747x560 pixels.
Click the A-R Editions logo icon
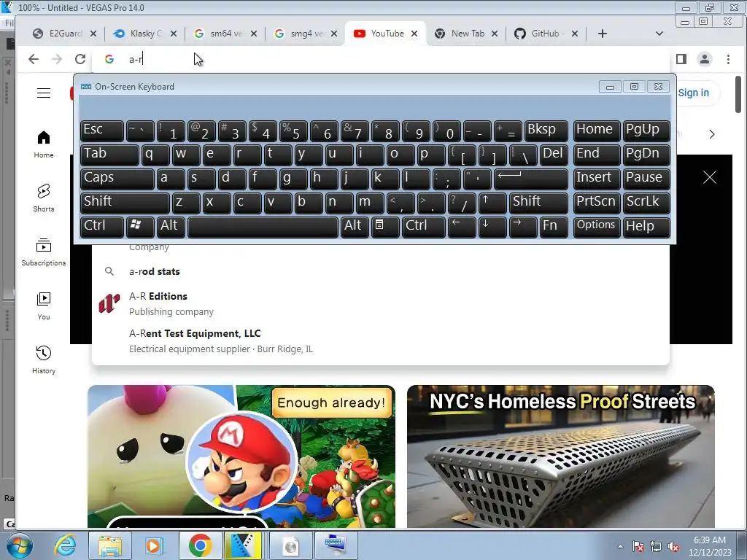point(109,303)
